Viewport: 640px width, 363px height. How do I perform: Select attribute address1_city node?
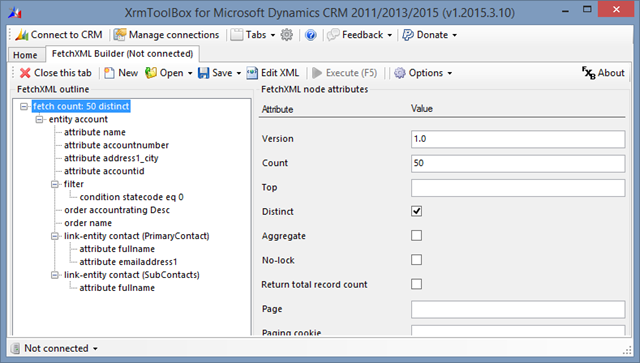[111, 158]
